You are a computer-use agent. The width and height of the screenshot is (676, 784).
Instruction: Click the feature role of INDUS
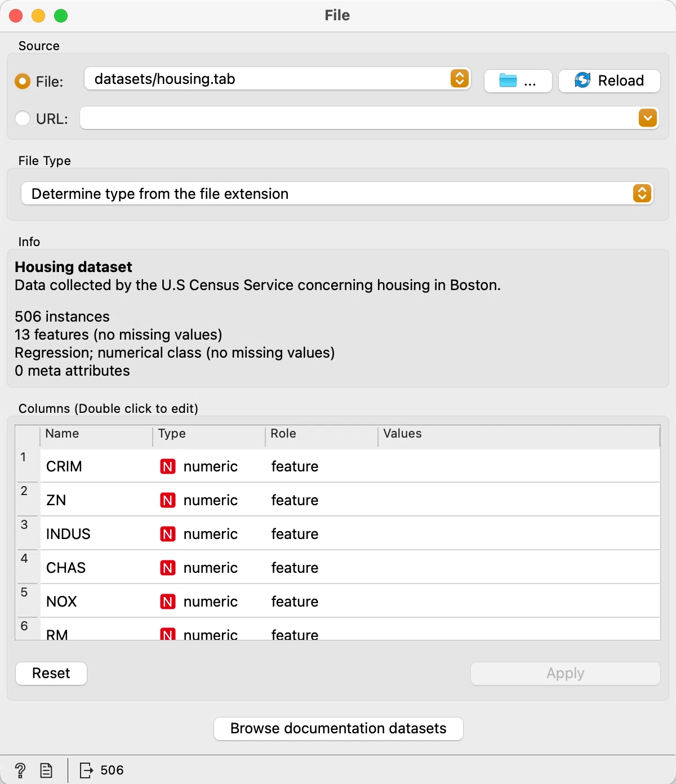pos(295,534)
